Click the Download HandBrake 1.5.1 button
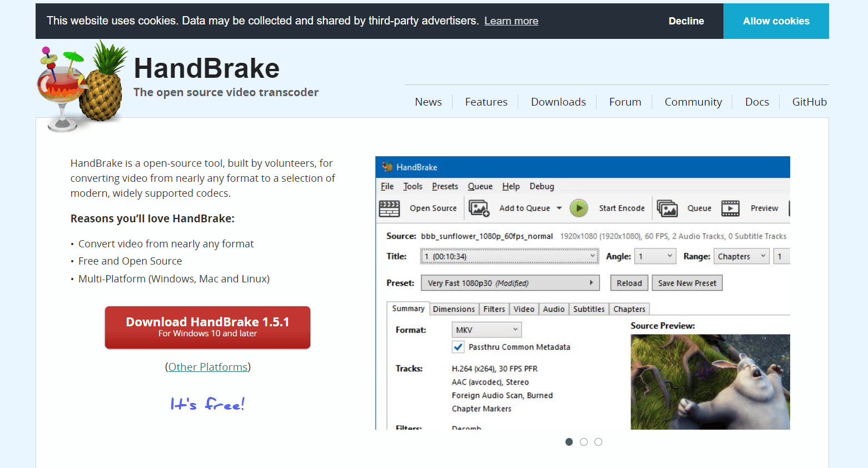The image size is (868, 468). point(207,327)
